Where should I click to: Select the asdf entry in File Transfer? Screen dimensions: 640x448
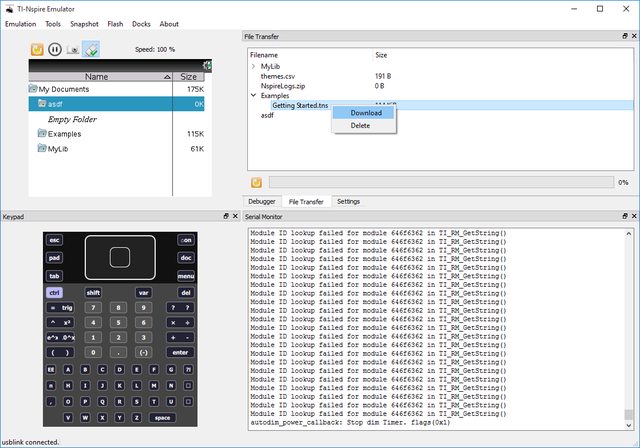click(267, 115)
